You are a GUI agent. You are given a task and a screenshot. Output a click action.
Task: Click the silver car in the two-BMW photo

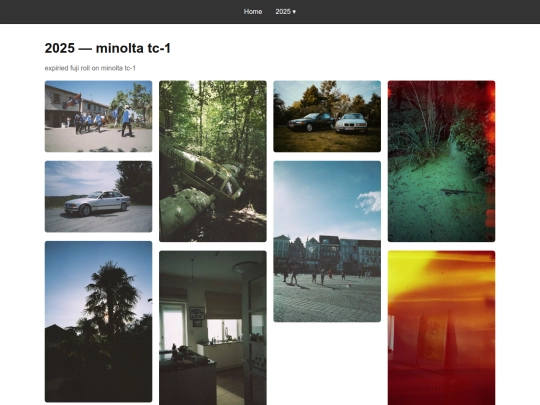(351, 123)
